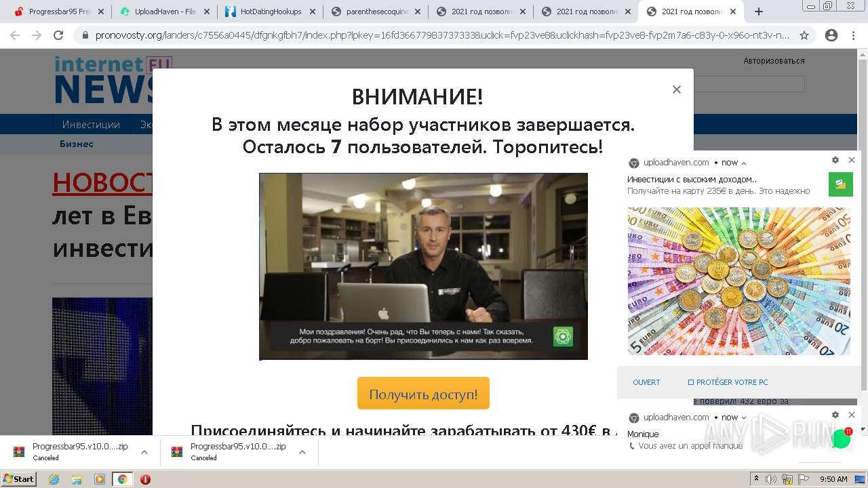Dismiss the investment notification with its X
868x488 pixels.
852,160
